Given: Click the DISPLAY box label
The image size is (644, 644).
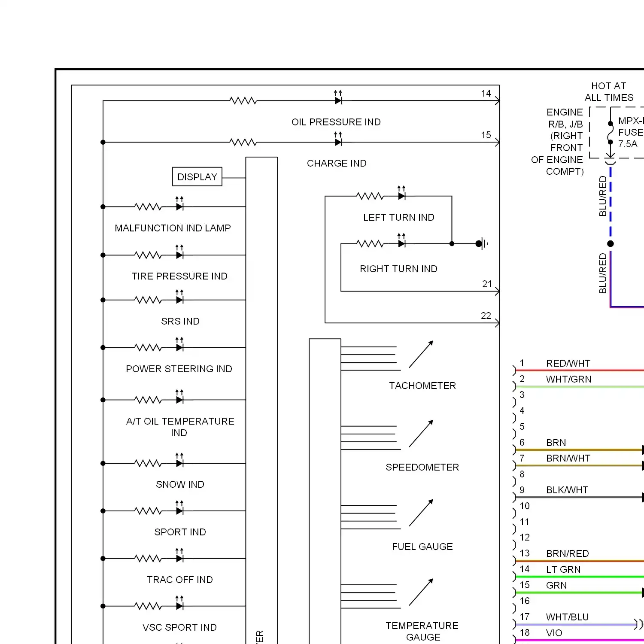Looking at the screenshot, I should (x=197, y=177).
